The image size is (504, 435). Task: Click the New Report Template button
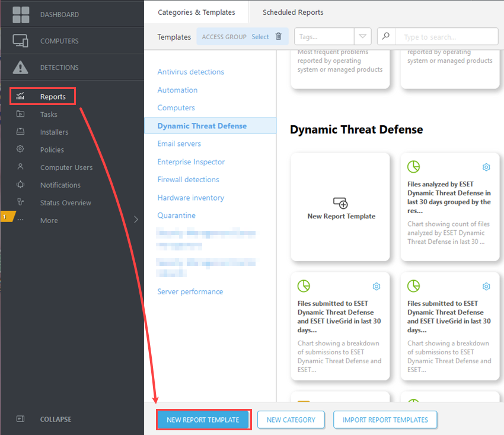tap(203, 420)
